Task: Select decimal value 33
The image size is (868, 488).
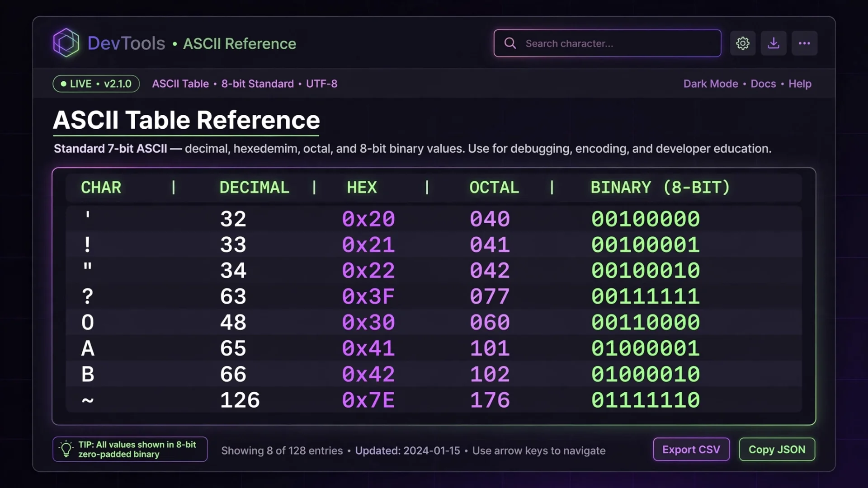Action: tap(233, 245)
